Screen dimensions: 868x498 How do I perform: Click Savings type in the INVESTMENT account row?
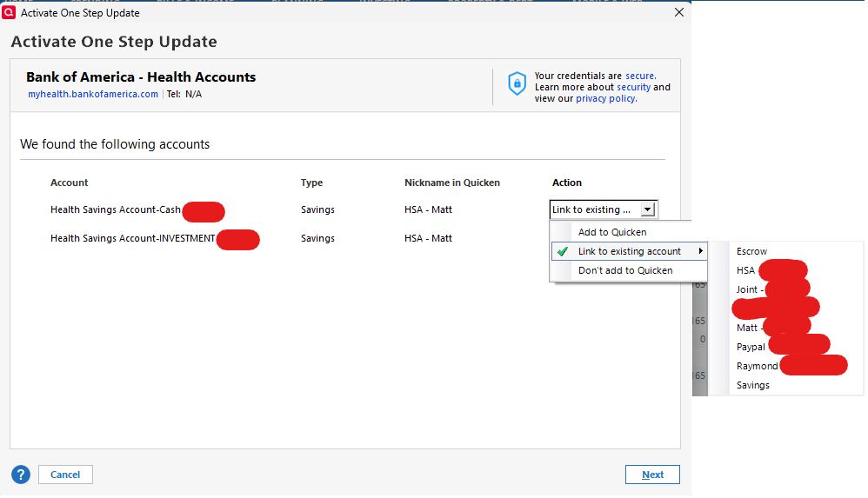coord(317,238)
